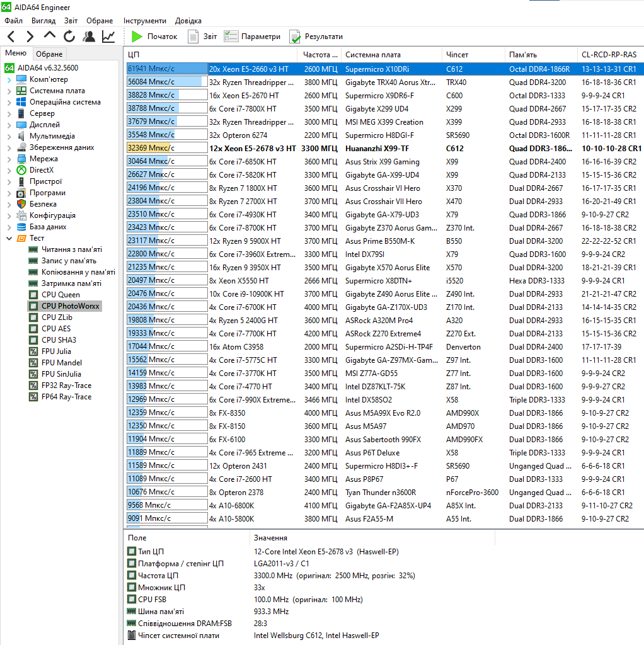Open the CPU SHA3 benchmark
Screen dimensions: 644x645
coord(52,340)
